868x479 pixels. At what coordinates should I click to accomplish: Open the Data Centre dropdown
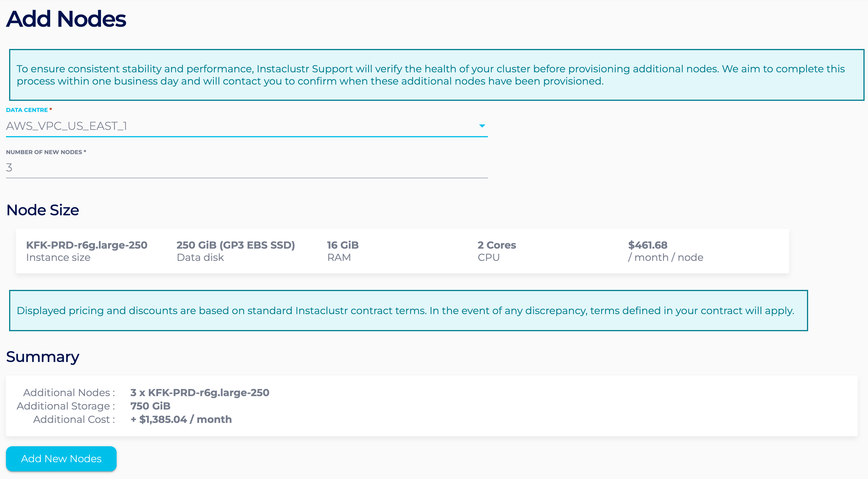coord(246,126)
